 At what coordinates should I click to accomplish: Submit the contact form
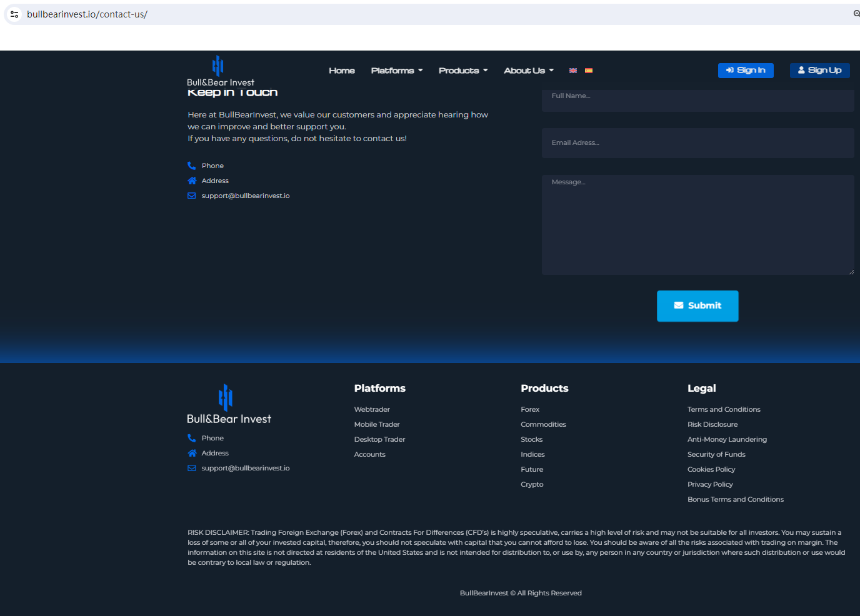(x=697, y=306)
